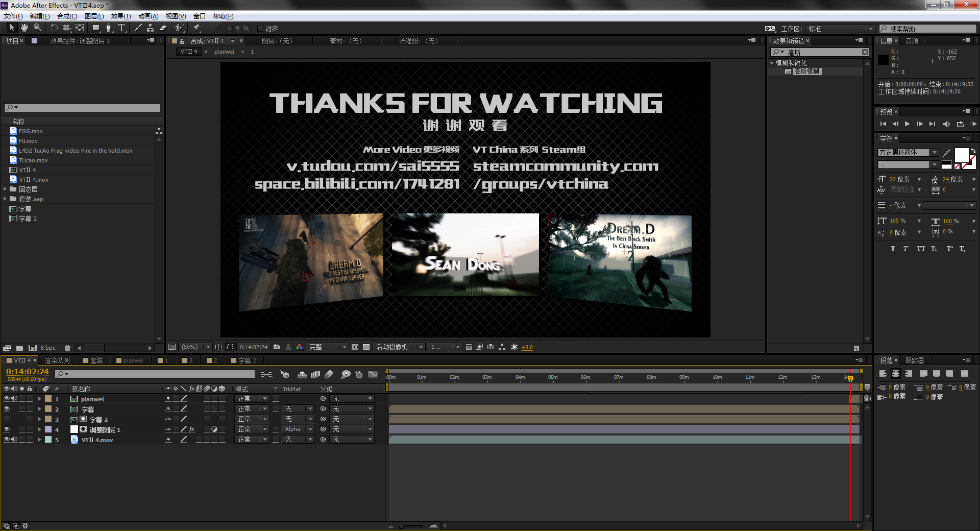
Task: Take a snapshot with camera icon
Action: click(x=277, y=347)
